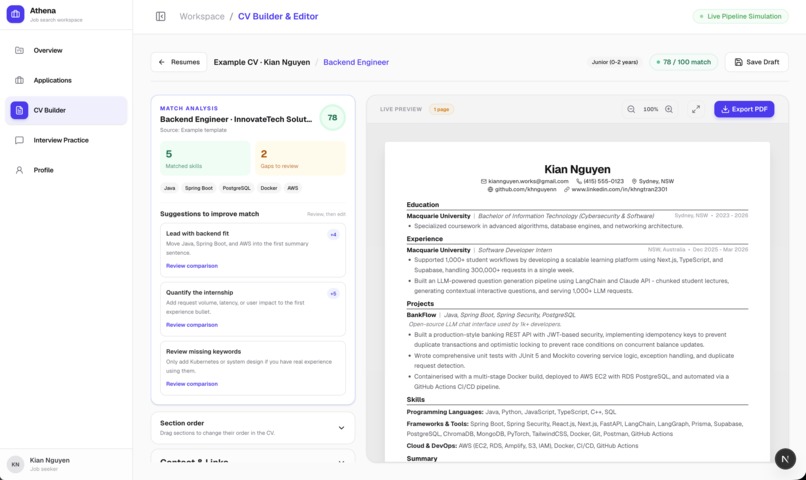Go back to Resumes
806x480 pixels.
point(179,62)
